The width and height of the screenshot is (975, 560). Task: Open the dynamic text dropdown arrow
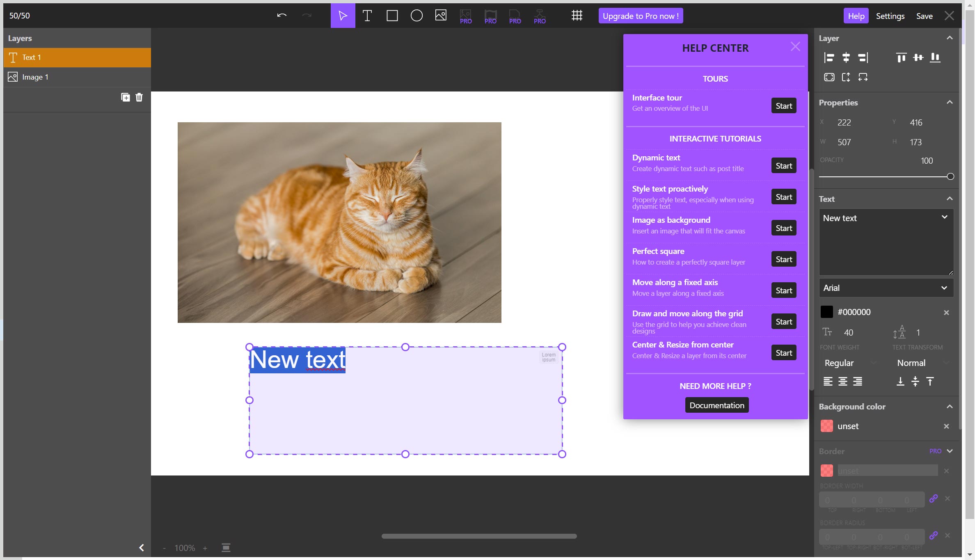pyautogui.click(x=945, y=217)
